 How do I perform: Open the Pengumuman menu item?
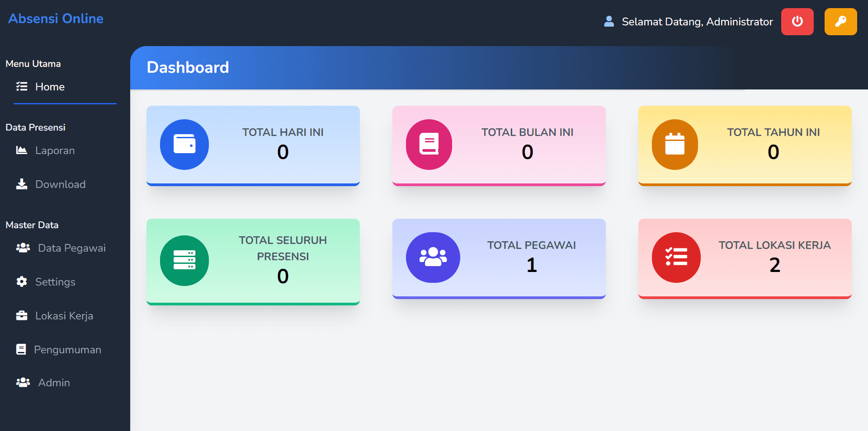(x=67, y=350)
